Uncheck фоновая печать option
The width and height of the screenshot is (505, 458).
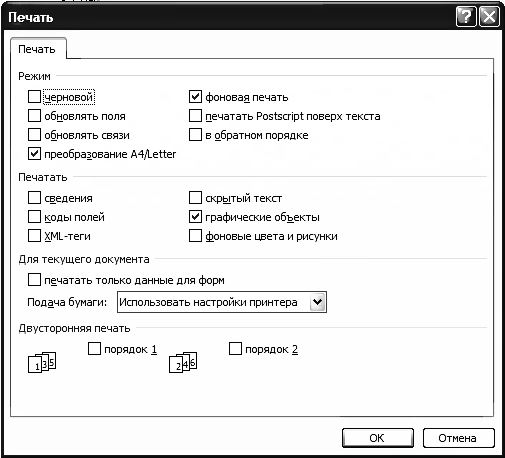tap(195, 97)
